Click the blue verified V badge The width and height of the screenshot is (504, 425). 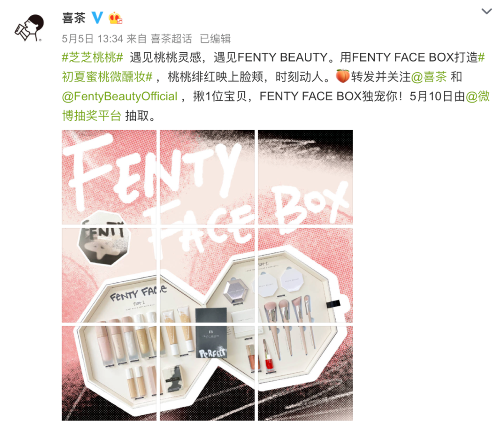click(97, 18)
